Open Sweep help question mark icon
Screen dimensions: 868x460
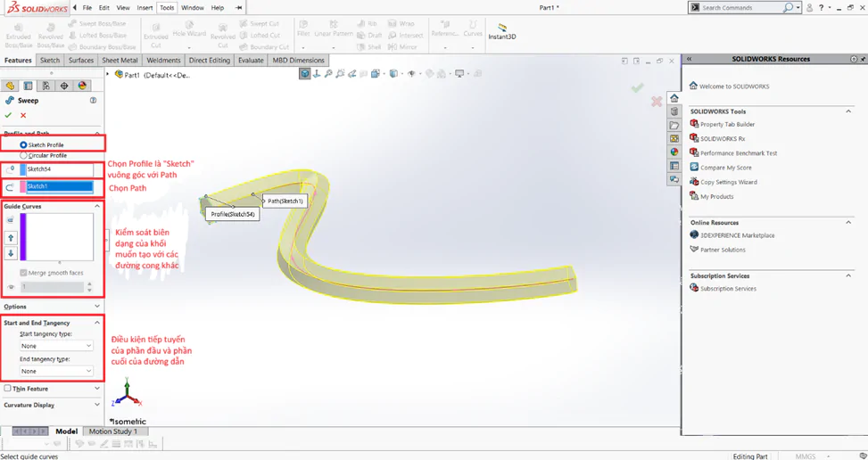(x=93, y=101)
